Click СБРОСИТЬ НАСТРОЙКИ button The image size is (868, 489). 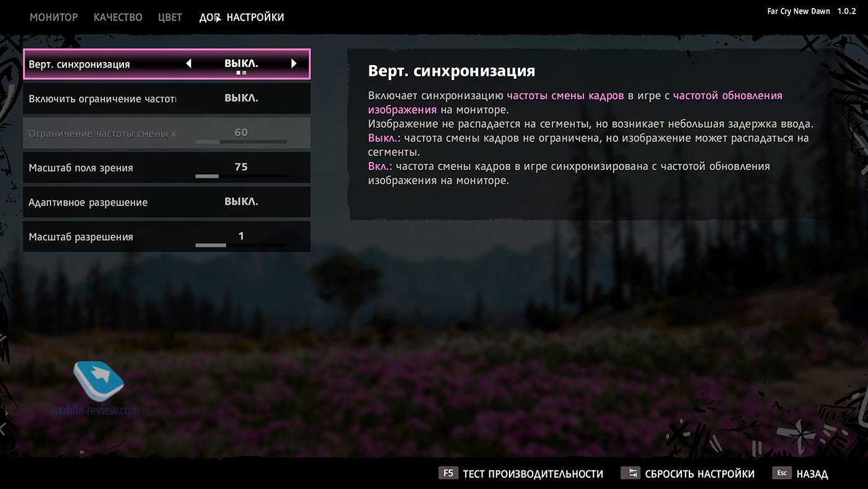tap(699, 474)
